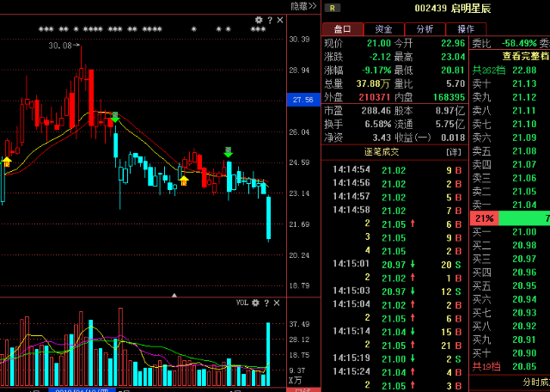Click the help question mark on main chart
This screenshot has width=550, height=392.
pyautogui.click(x=270, y=21)
